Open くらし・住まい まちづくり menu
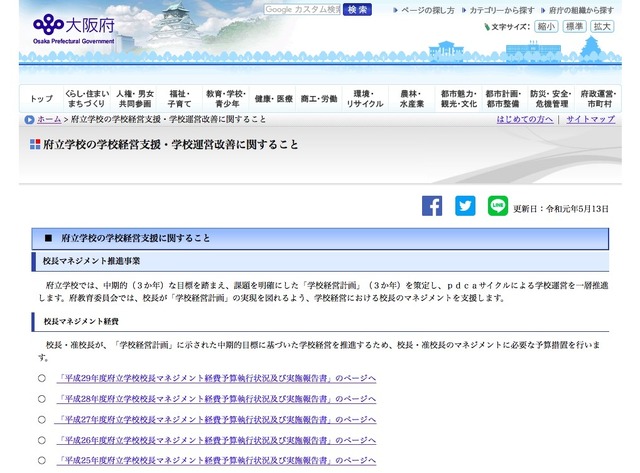640x473 pixels. point(87,99)
